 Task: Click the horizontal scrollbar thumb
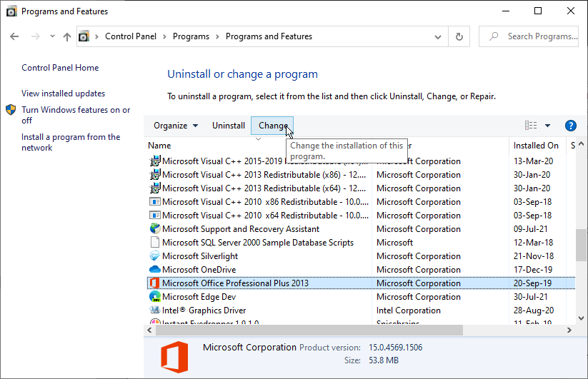pyautogui.click(x=309, y=330)
